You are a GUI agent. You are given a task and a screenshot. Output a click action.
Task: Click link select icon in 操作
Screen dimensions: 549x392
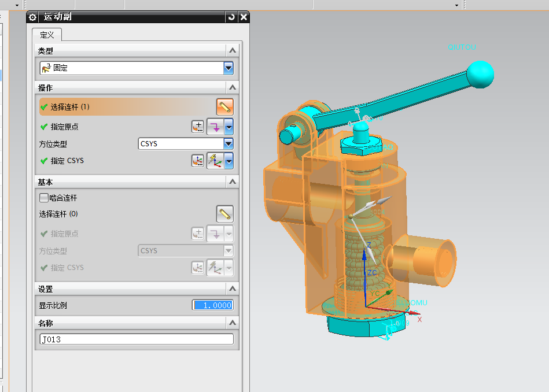(225, 107)
